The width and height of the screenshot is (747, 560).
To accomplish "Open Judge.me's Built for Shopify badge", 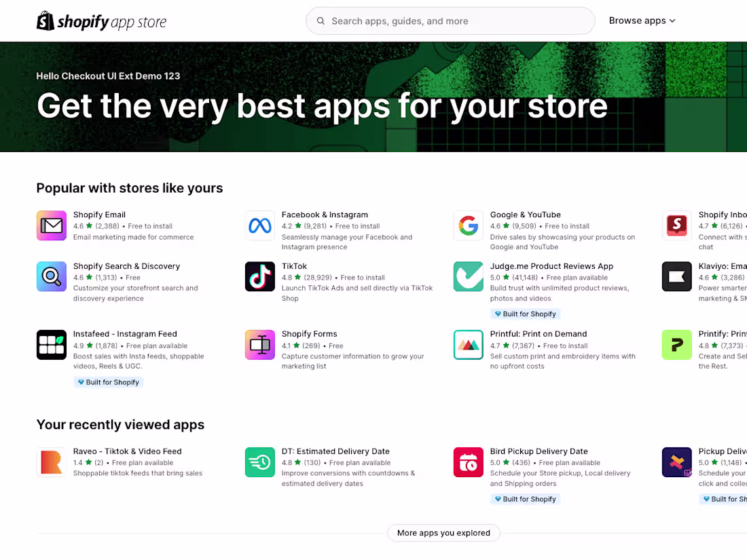I will click(525, 314).
